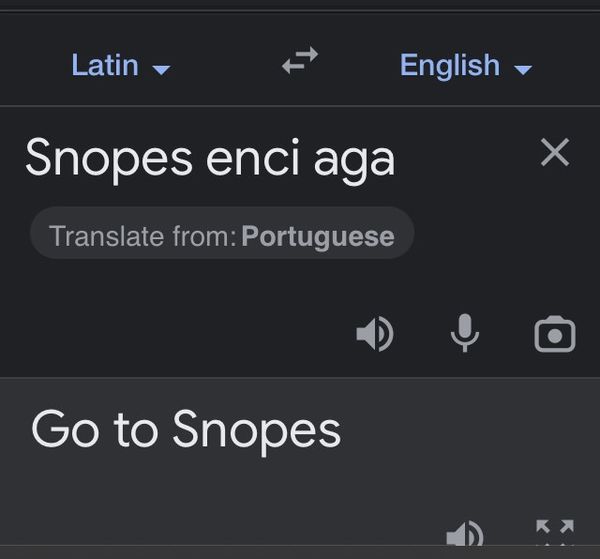This screenshot has width=600, height=559.
Task: Open the Latin source language selector
Action: point(121,65)
